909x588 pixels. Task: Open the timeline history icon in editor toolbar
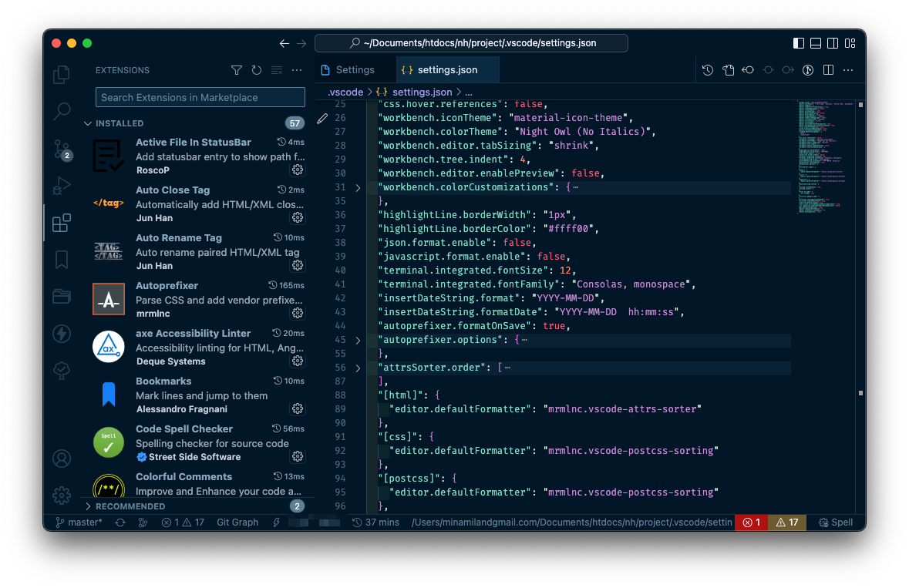[708, 70]
